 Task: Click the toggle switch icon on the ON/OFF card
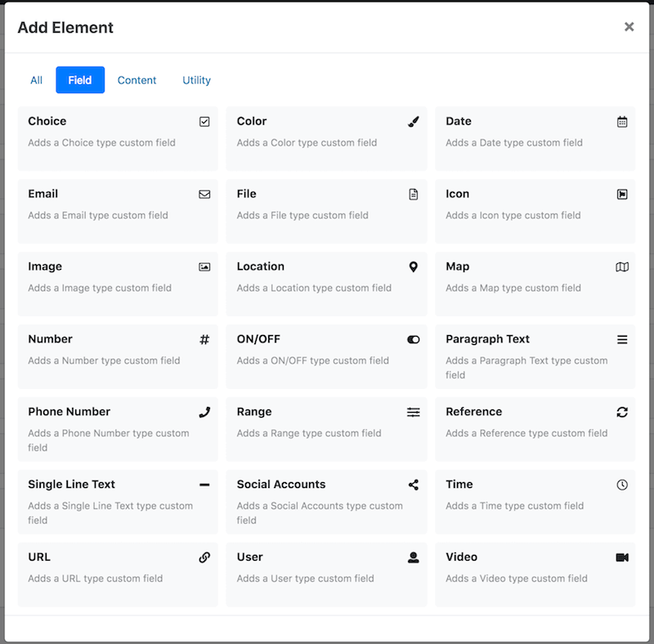[414, 339]
